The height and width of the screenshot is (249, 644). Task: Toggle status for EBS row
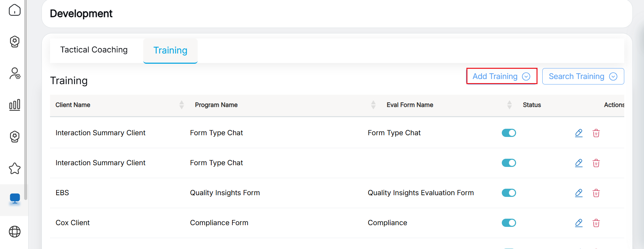[x=509, y=193]
